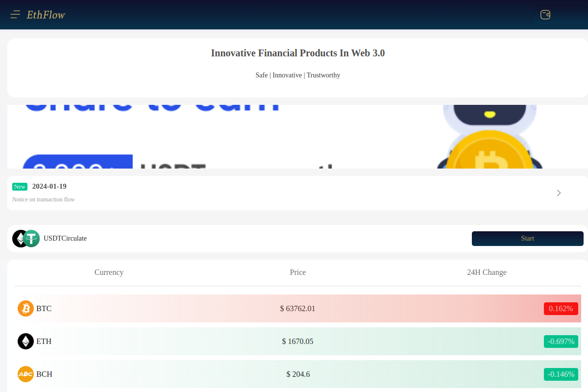The width and height of the screenshot is (588, 392).
Task: Click the Bitcoin Cash ABC icon
Action: click(25, 374)
